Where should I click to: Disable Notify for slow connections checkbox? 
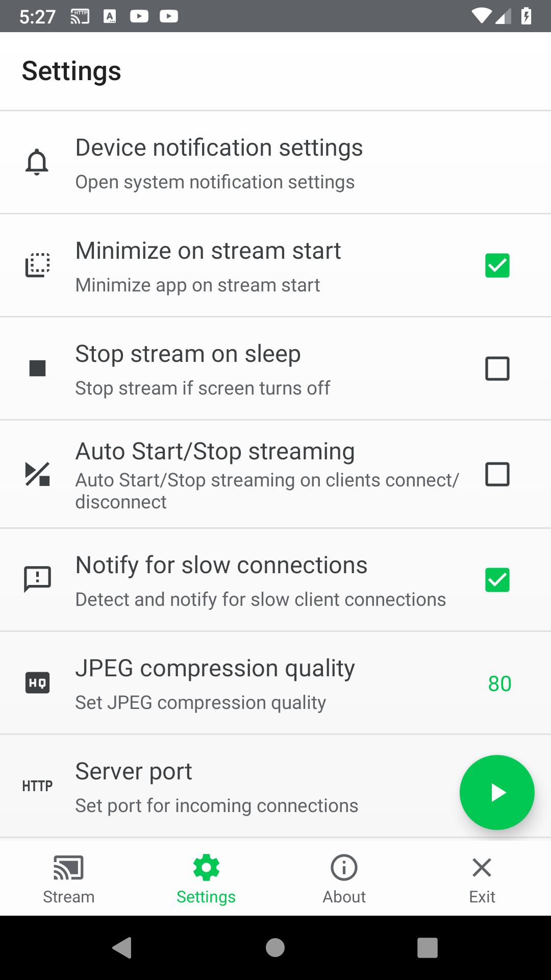coord(497,580)
